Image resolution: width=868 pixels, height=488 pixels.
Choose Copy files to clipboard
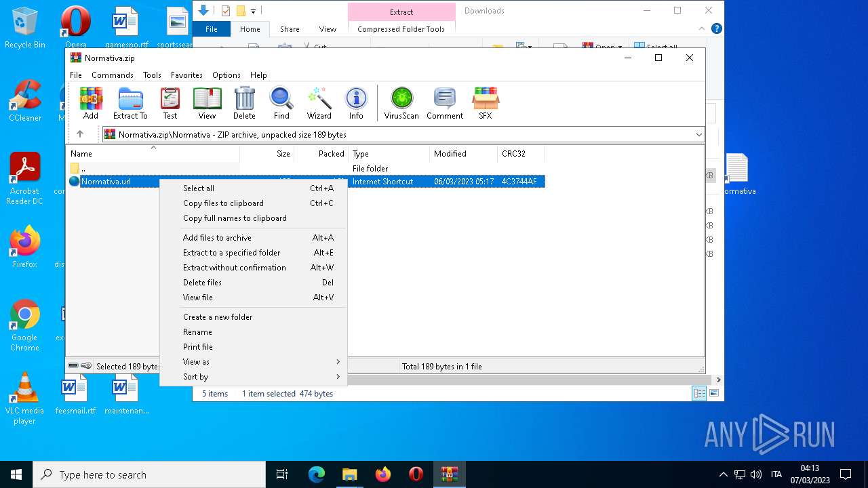(x=254, y=203)
